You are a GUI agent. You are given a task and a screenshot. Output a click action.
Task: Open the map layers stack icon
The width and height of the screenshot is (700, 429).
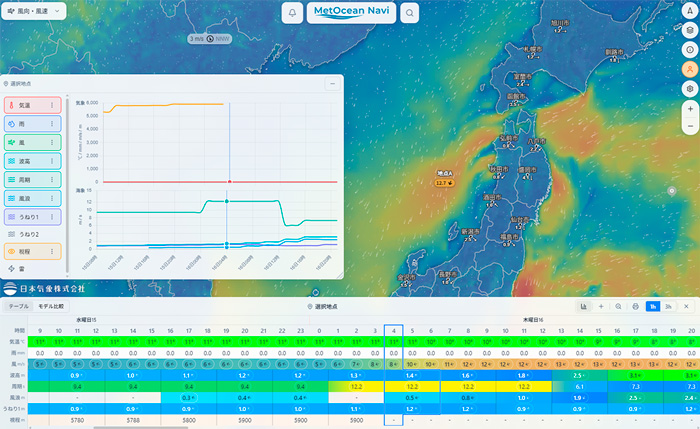click(x=690, y=30)
